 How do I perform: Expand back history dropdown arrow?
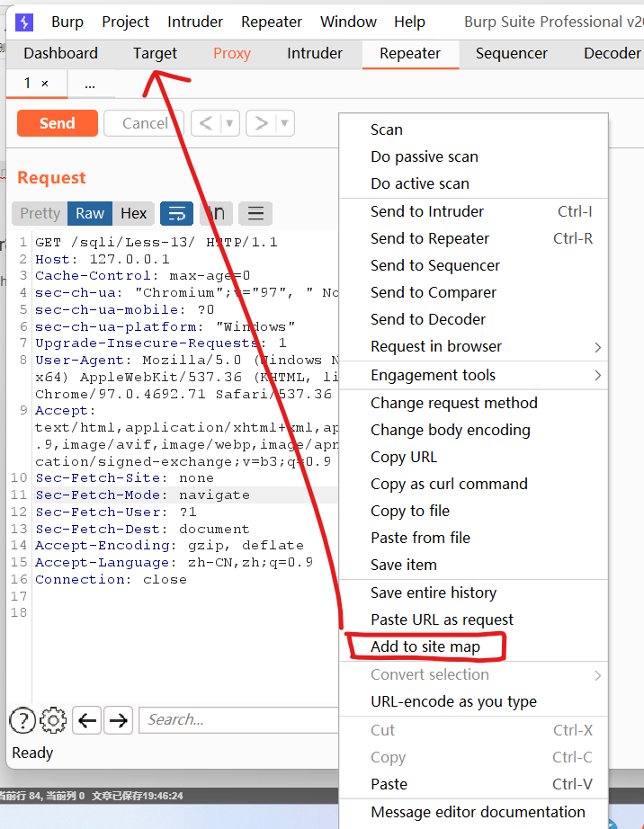pos(229,123)
